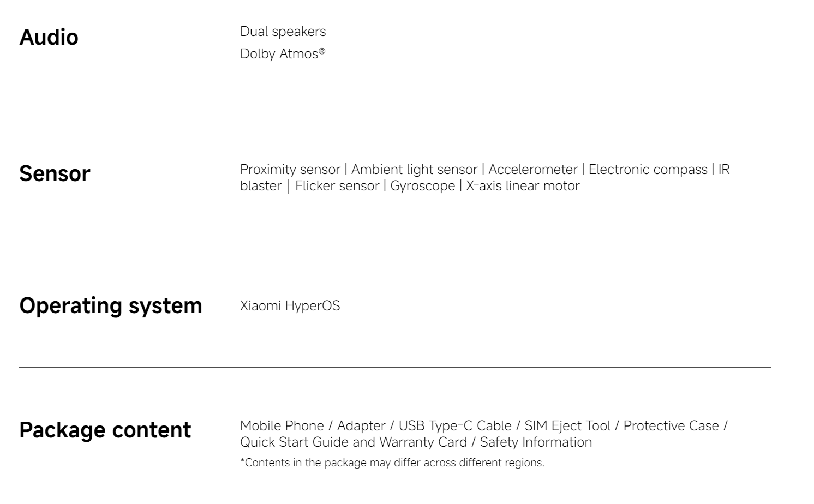The width and height of the screenshot is (814, 504).
Task: Click the Sensor section heading
Action: [55, 174]
